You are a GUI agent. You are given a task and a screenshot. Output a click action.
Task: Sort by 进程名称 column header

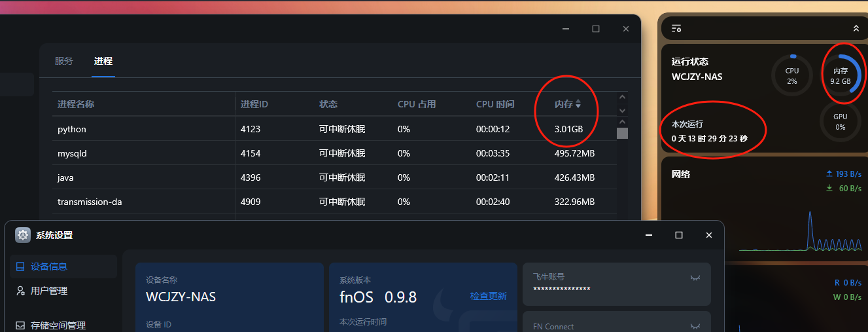76,104
